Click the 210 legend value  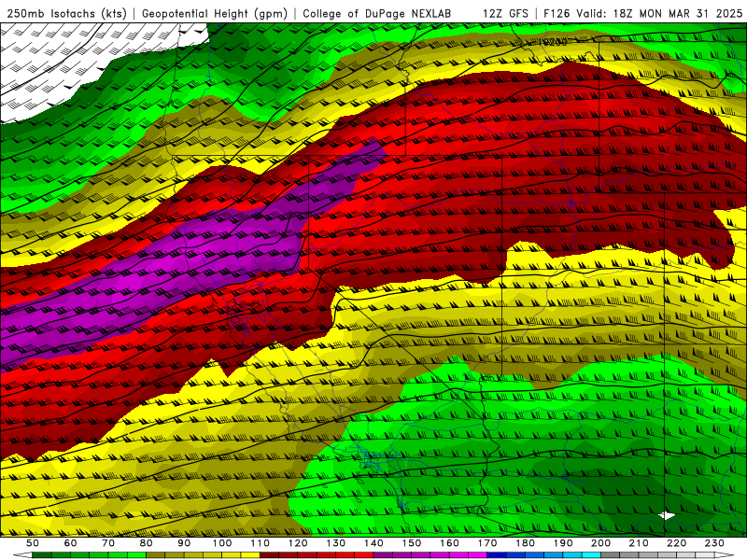click(x=639, y=543)
